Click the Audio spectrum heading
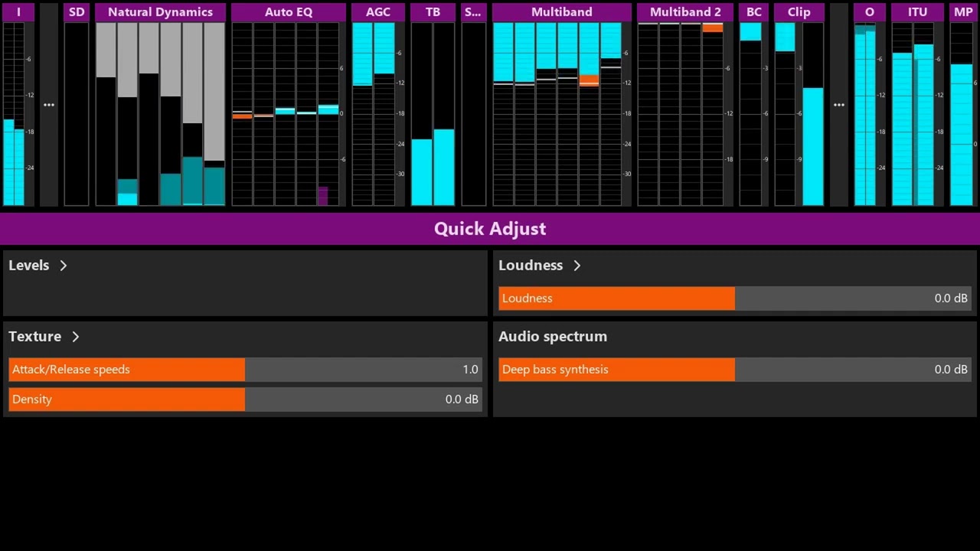This screenshot has width=980, height=551. click(553, 336)
